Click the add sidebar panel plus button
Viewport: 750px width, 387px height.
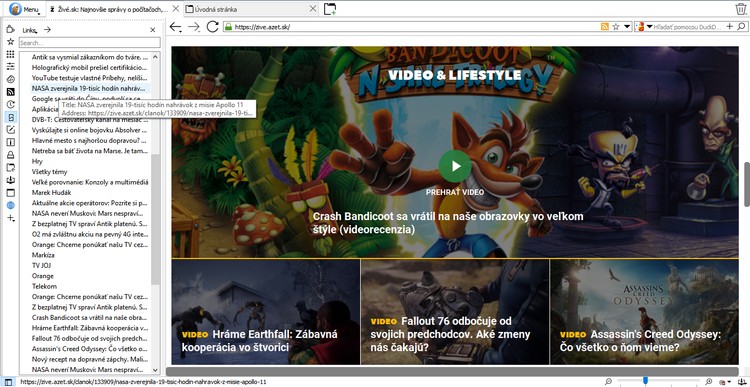[11, 218]
